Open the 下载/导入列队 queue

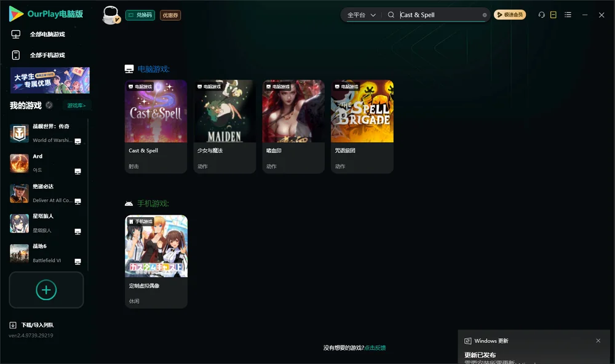coord(38,325)
